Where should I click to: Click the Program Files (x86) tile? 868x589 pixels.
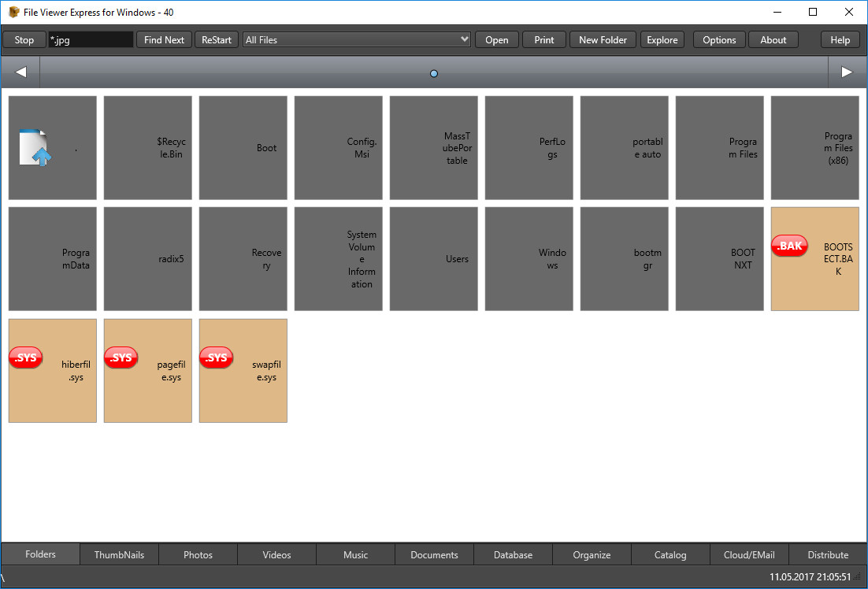click(x=814, y=148)
